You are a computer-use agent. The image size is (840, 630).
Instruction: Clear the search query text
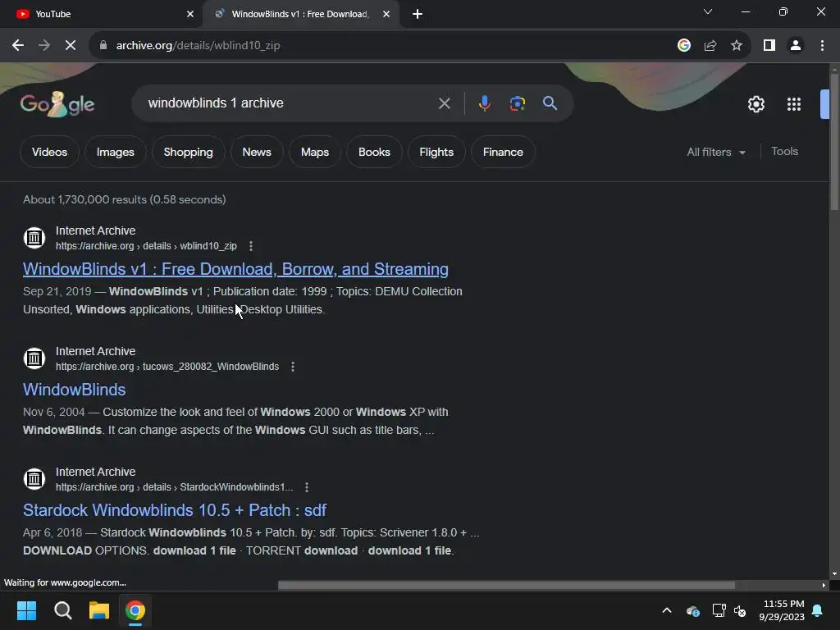pyautogui.click(x=444, y=103)
